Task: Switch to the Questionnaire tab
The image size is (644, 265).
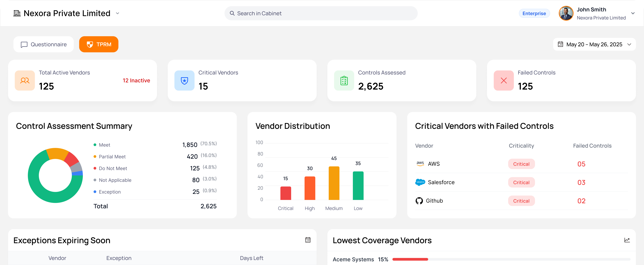Action: (x=43, y=44)
